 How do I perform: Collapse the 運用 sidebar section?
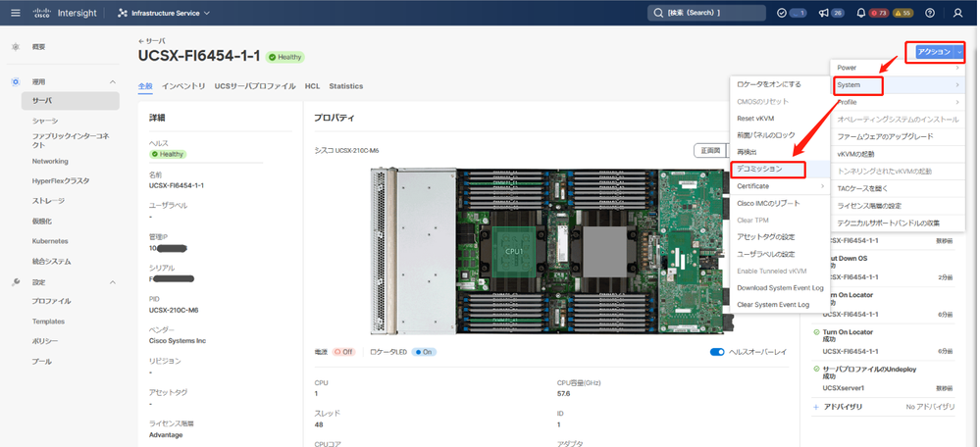(113, 81)
